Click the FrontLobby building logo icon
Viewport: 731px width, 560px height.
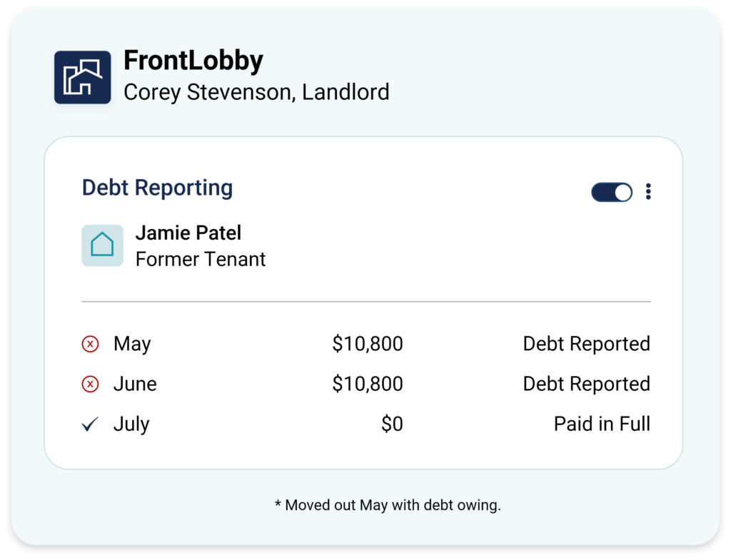83,77
